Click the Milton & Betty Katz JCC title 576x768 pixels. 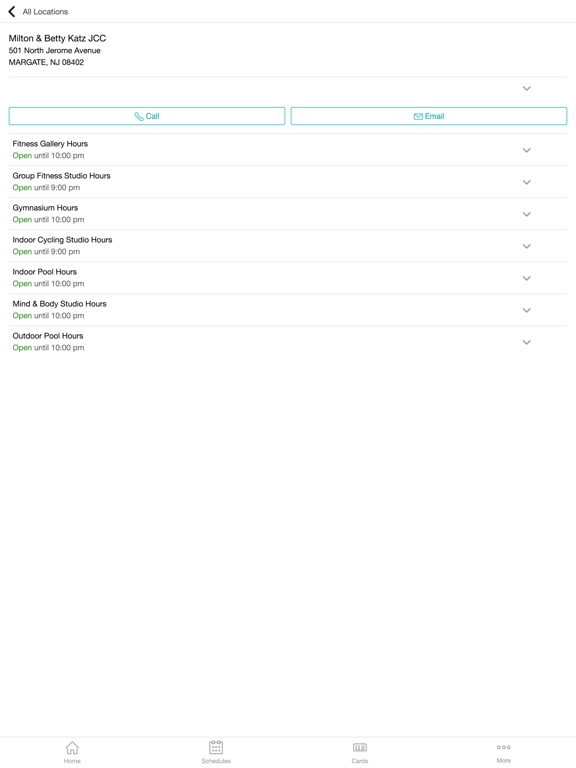57,38
